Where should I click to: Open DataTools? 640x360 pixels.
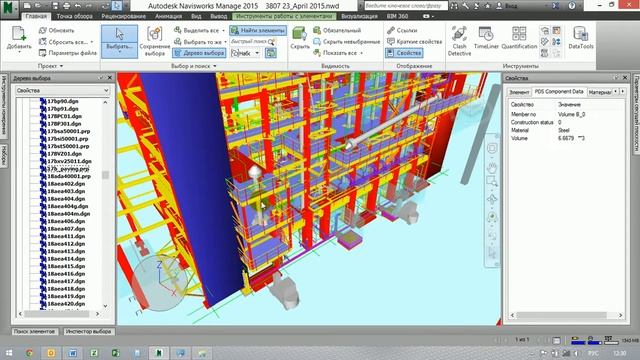point(580,38)
